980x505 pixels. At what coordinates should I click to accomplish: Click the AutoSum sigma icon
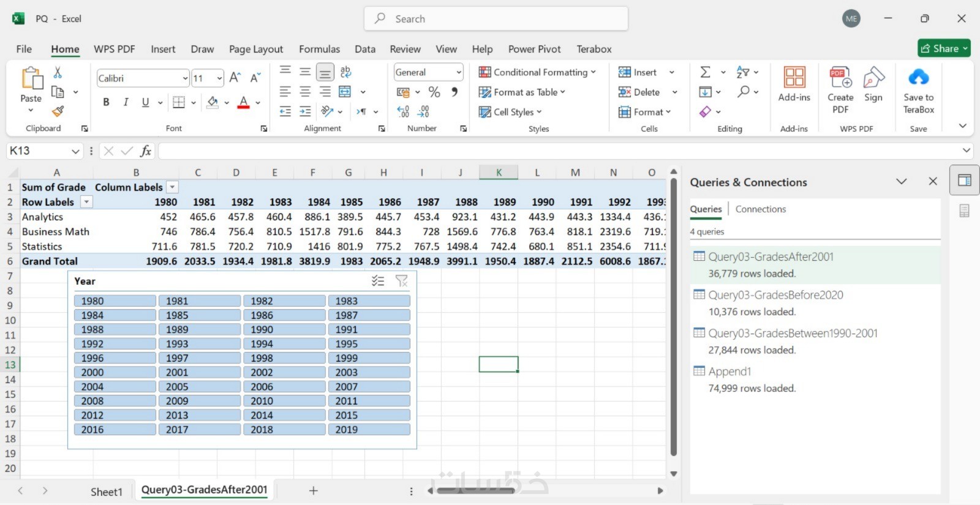(x=706, y=72)
